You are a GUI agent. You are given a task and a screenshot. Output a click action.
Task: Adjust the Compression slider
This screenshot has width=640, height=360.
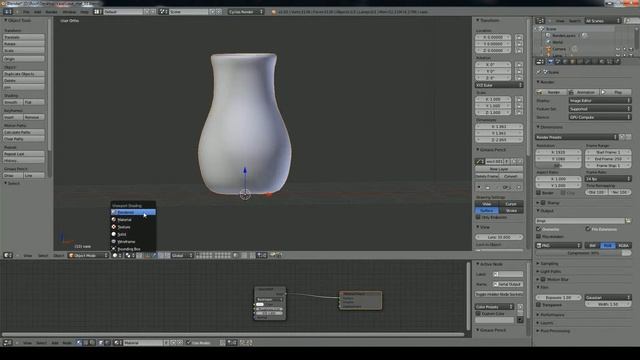(583, 253)
